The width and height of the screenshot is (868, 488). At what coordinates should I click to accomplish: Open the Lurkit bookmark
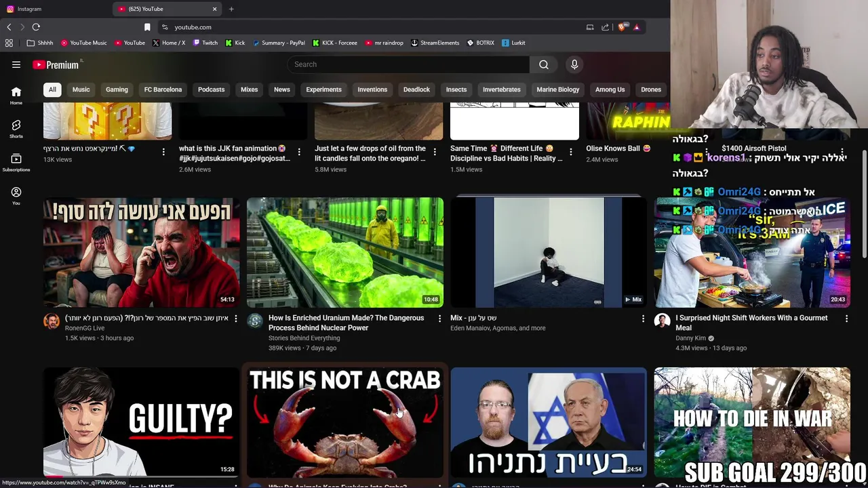[x=513, y=43]
